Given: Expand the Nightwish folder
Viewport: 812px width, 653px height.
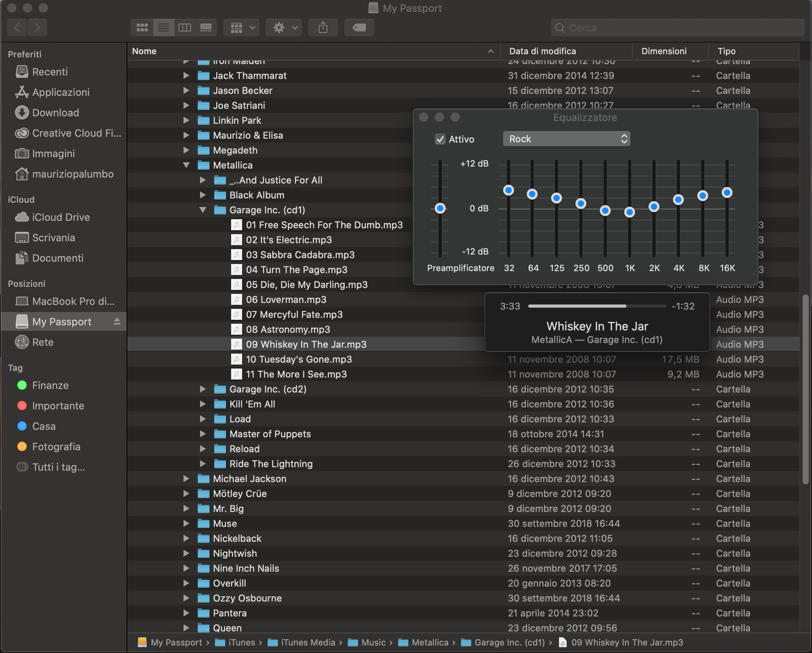Looking at the screenshot, I should 186,554.
